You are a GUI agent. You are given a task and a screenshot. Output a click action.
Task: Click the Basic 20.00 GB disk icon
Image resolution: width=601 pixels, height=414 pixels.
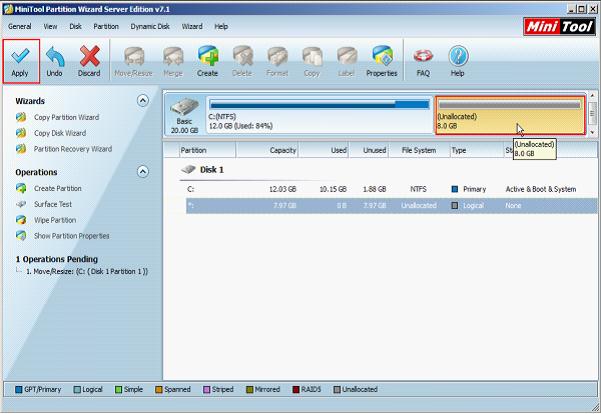click(184, 106)
